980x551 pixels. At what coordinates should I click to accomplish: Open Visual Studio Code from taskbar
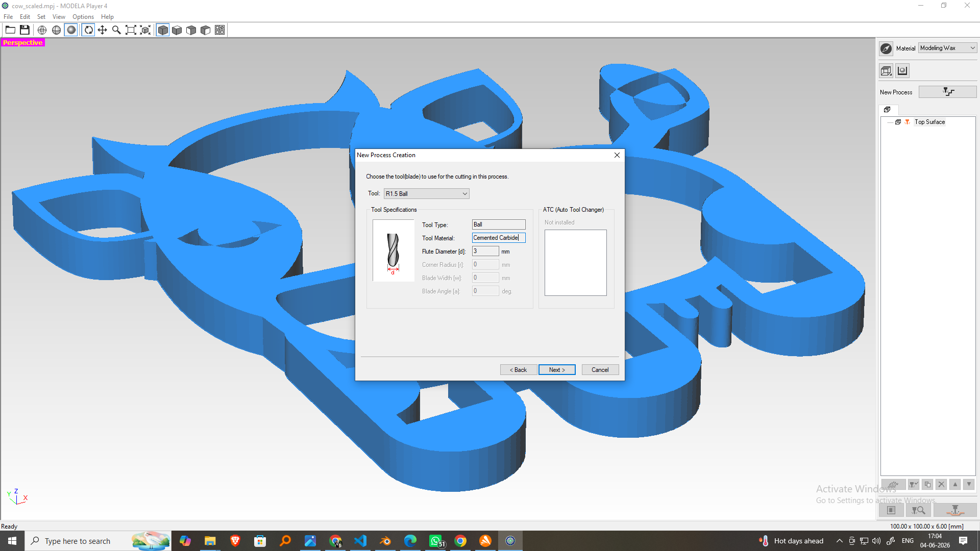coord(360,541)
